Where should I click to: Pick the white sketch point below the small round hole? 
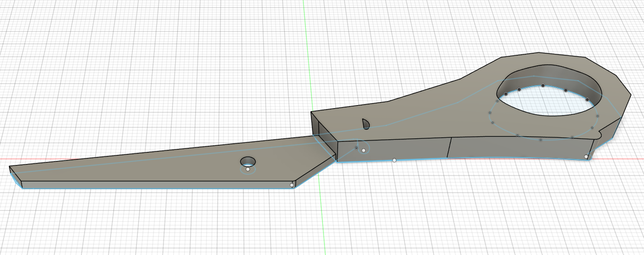248,169
